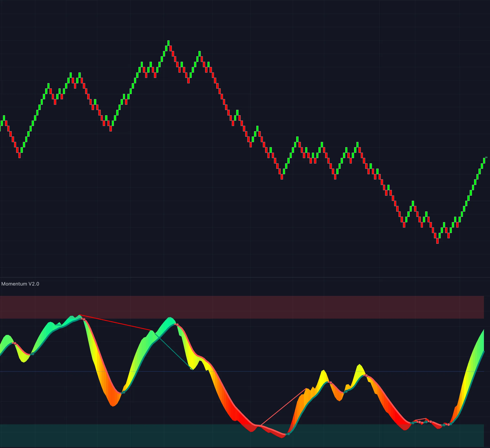
Task: Click the Momentum V2.0 indicator title
Action: 20,284
